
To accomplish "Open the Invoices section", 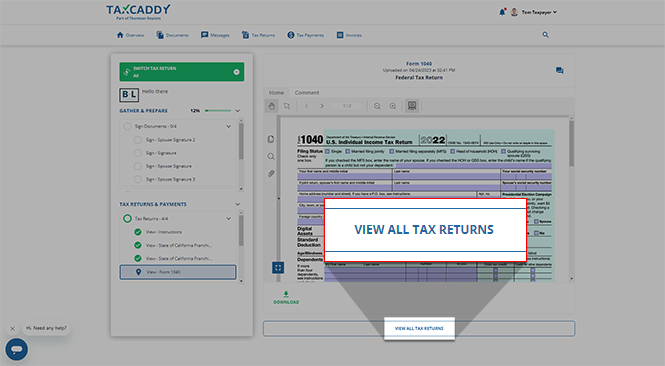I will coord(349,35).
